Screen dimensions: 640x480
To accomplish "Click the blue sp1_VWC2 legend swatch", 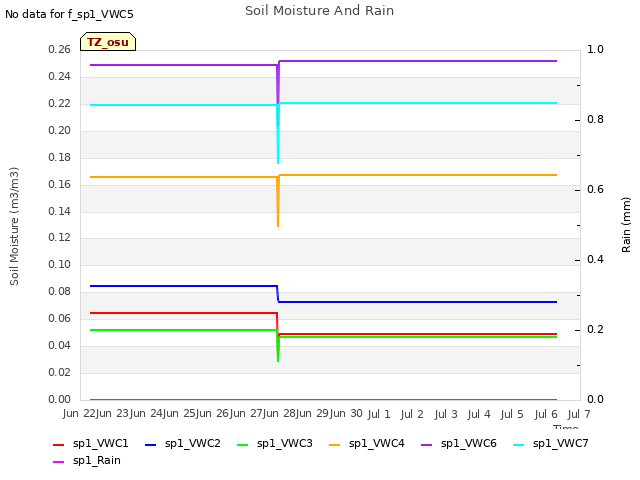I will point(151,444).
